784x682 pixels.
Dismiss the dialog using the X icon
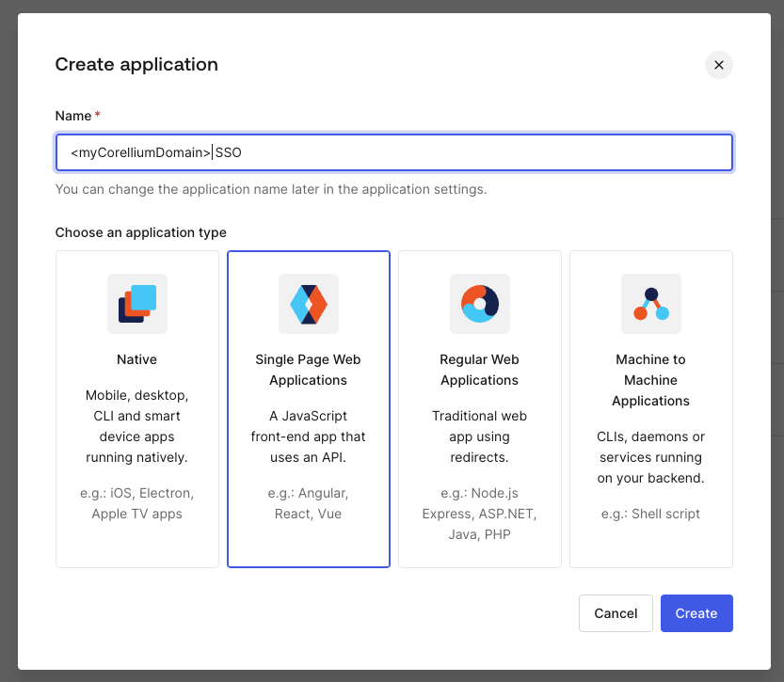(x=718, y=65)
